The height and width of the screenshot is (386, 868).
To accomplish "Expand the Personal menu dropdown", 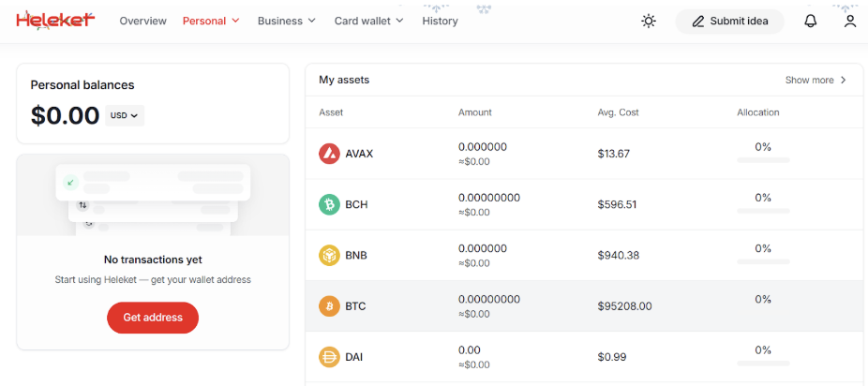I will (x=211, y=21).
